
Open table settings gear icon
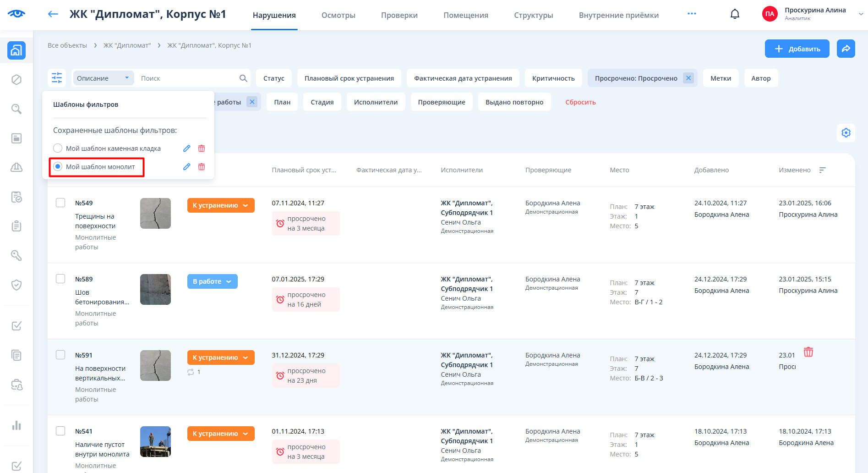pos(846,132)
